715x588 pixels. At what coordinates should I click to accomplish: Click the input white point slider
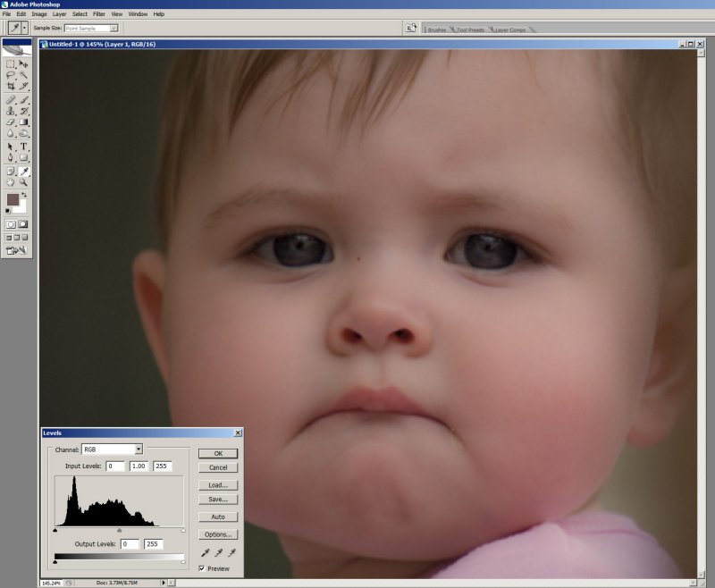(x=183, y=530)
